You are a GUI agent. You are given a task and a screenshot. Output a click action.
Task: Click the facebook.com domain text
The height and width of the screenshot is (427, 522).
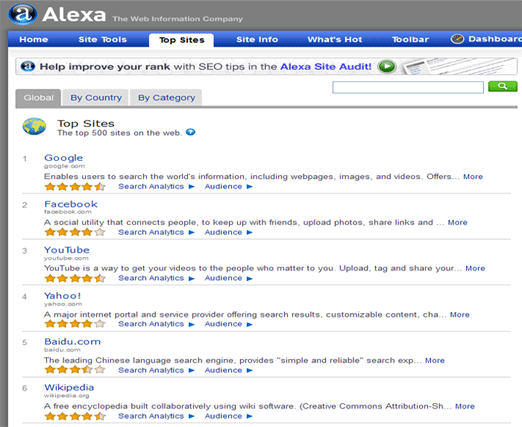click(68, 212)
